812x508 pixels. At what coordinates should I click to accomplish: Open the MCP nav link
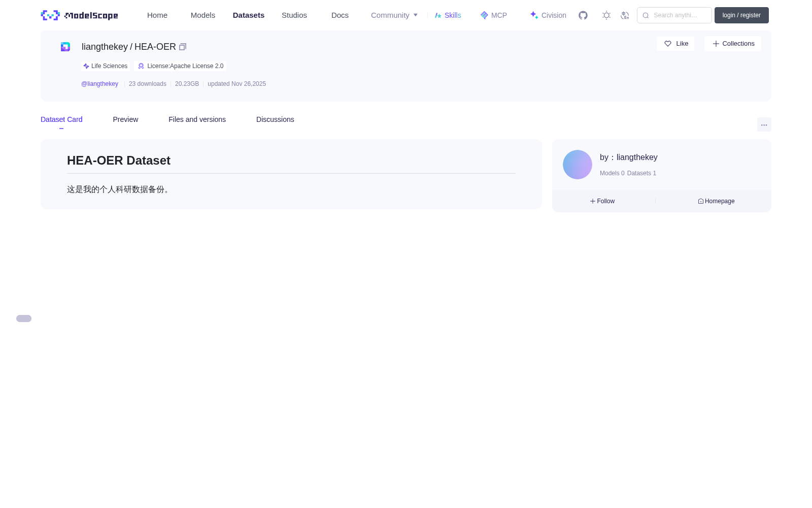[x=494, y=15]
